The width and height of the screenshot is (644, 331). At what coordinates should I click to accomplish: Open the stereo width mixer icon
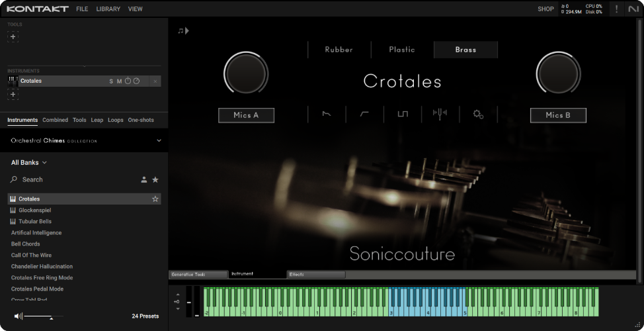440,114
